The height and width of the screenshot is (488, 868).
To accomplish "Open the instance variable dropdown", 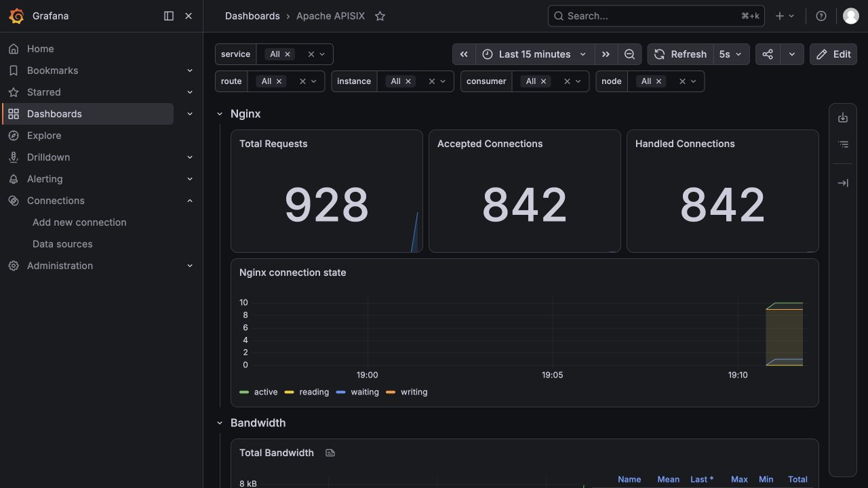I will (x=443, y=81).
